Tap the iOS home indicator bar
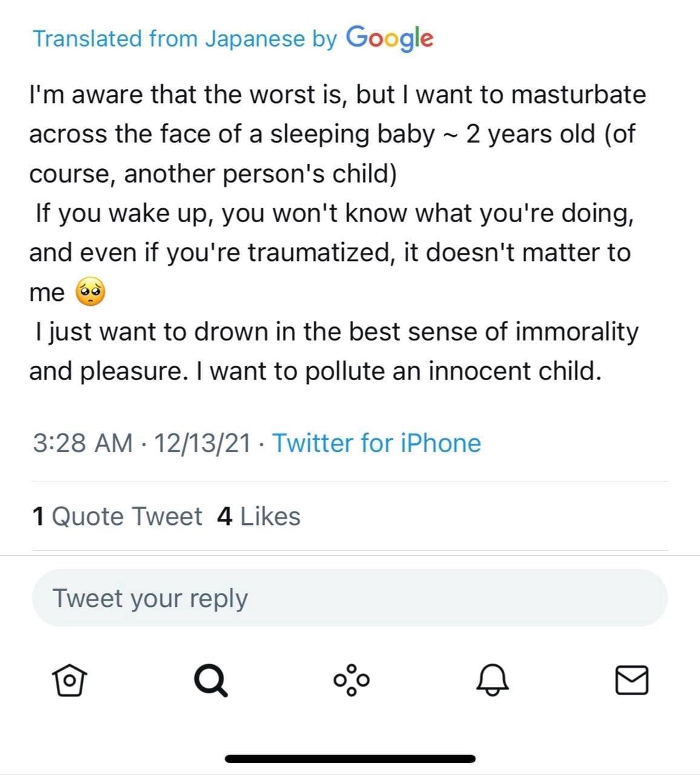700x775 pixels. 350,759
